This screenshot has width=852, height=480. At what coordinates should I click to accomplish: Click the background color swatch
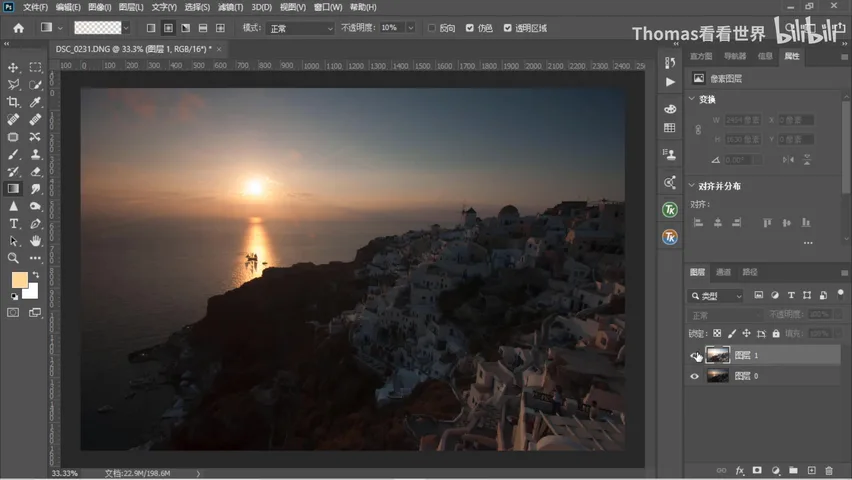tap(32, 293)
